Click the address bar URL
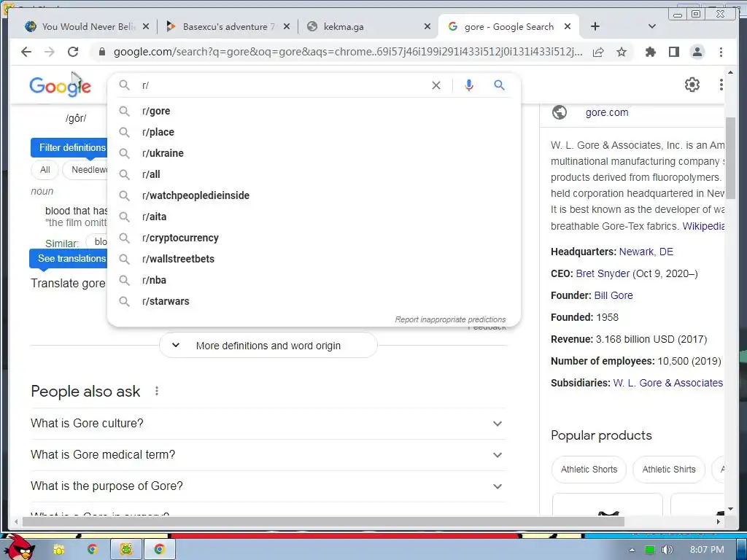Screen dimensions: 747x560 pyautogui.click(x=348, y=52)
